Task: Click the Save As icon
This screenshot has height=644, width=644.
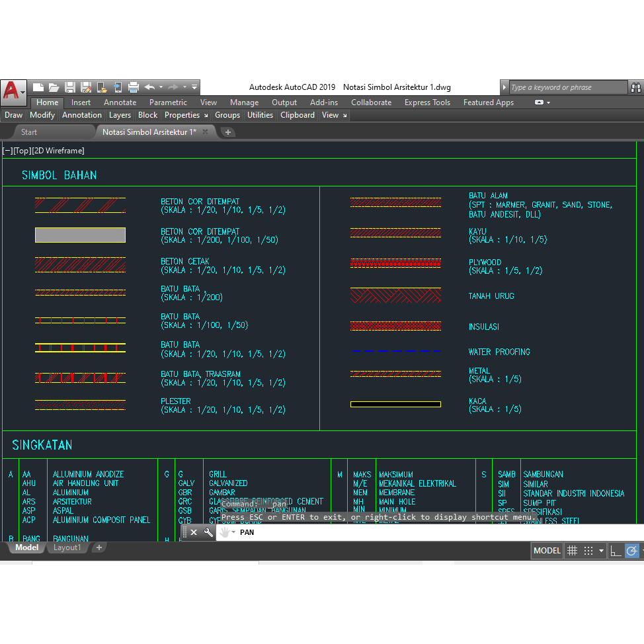Action: coord(86,87)
